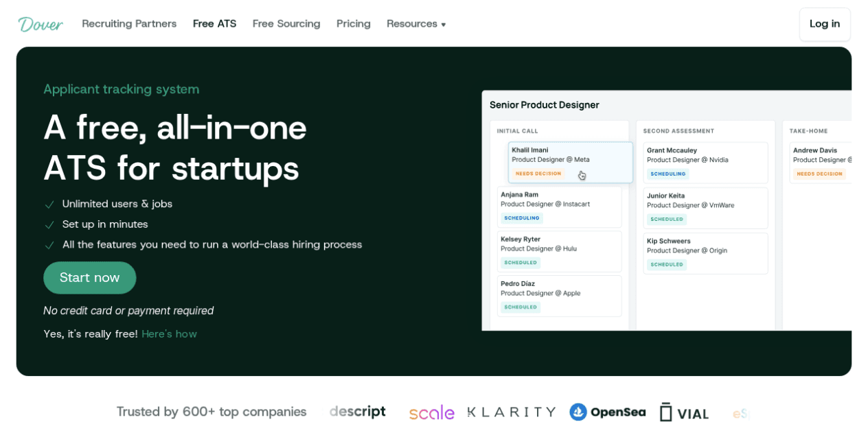Click checkmark beside Set up in minutes
868x435 pixels.
(x=49, y=225)
